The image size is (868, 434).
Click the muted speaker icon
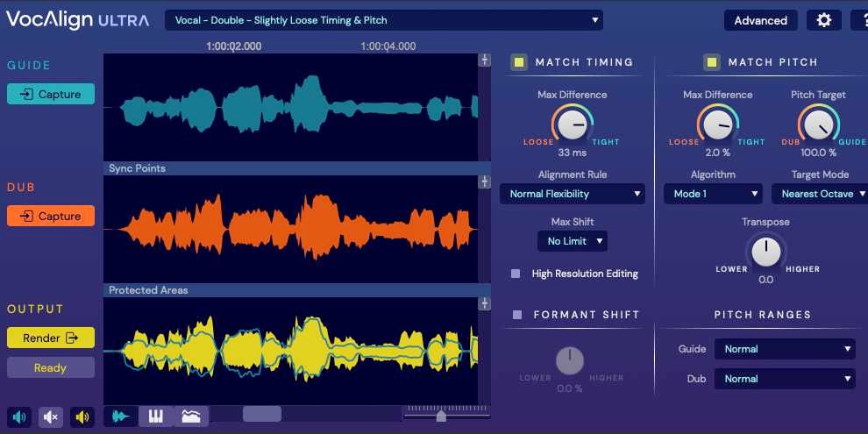(51, 417)
